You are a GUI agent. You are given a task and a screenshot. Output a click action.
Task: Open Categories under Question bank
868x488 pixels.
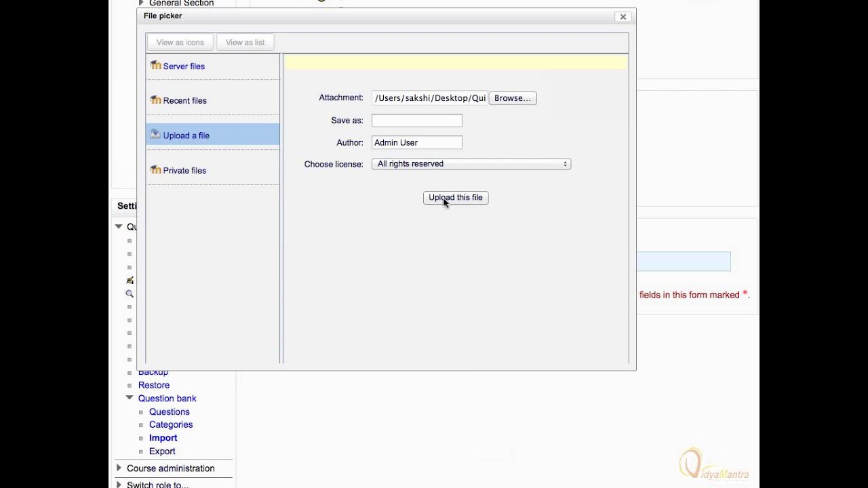point(171,425)
